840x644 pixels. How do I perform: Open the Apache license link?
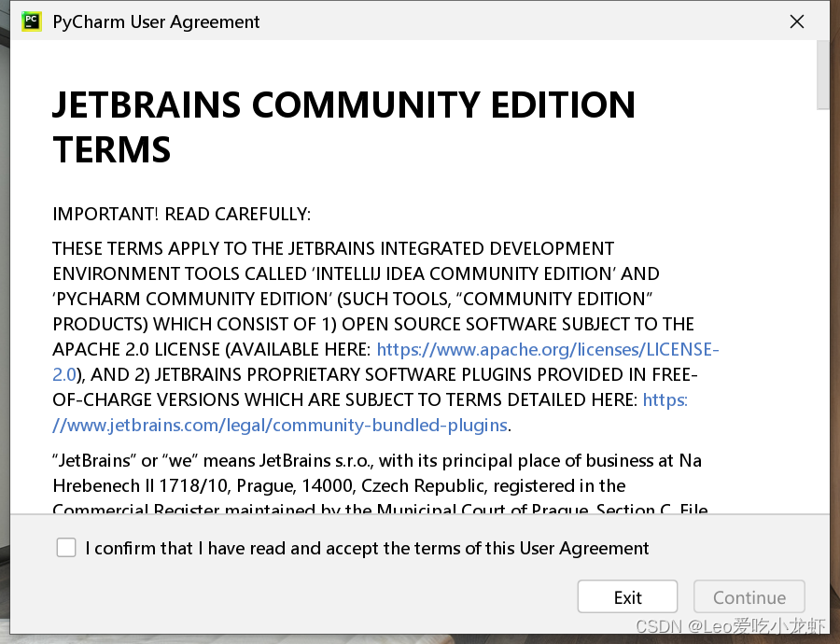[x=548, y=349]
